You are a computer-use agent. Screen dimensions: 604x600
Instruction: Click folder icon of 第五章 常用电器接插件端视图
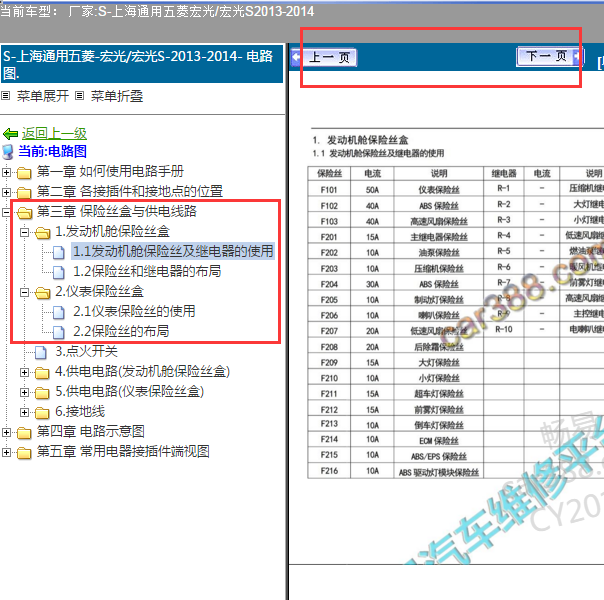click(24, 453)
